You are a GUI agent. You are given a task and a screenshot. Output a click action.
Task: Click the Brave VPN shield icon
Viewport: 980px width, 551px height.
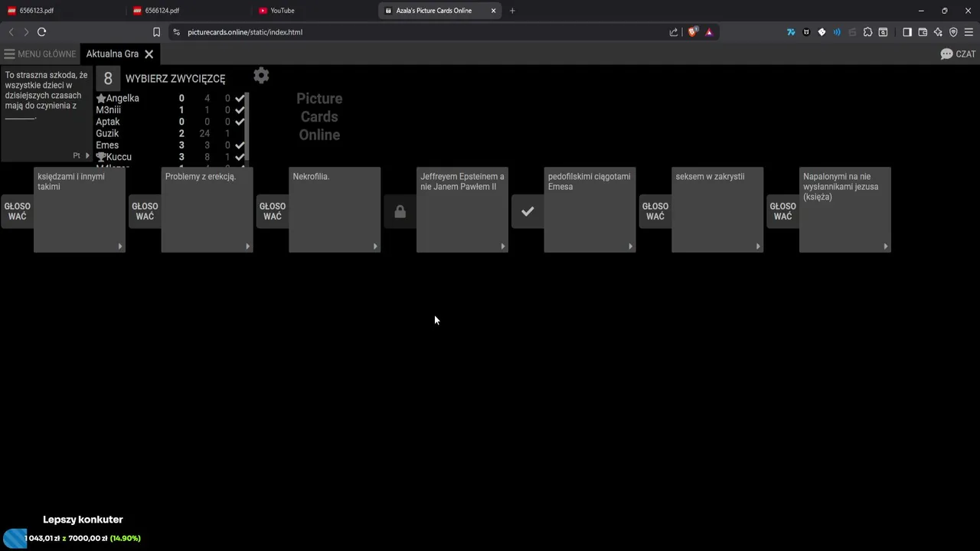(x=953, y=32)
